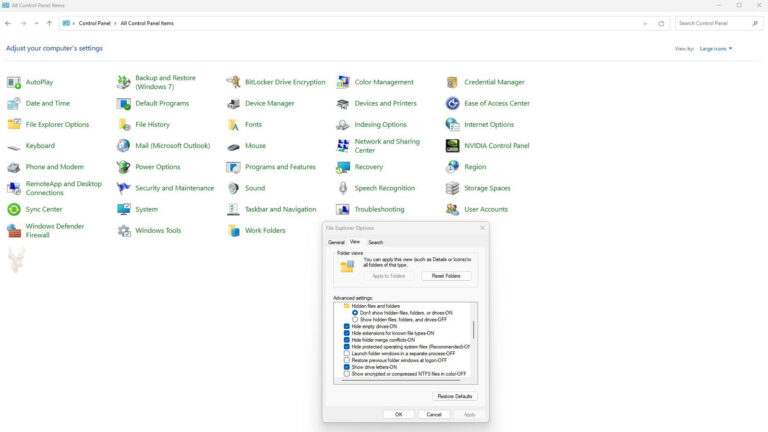Viewport: 768px width, 432px height.
Task: Navigate back with the Back arrow
Action: (x=8, y=24)
